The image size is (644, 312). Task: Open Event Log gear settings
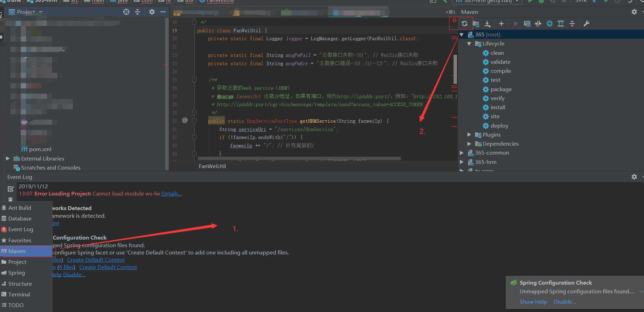pos(634,177)
